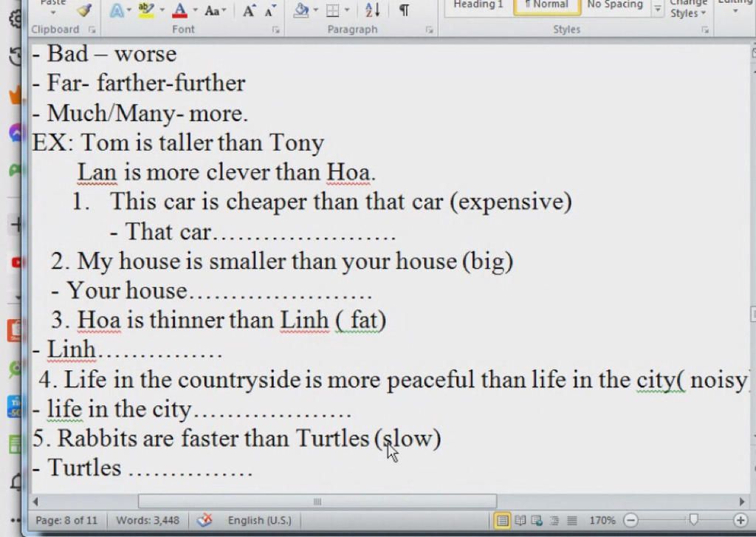Click the Zoom Out minus button

[x=630, y=520]
